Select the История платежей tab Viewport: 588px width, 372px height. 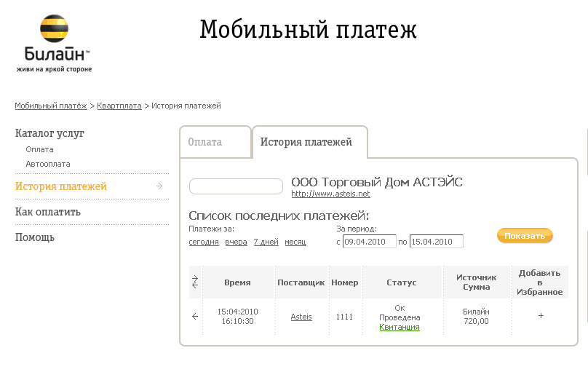tap(306, 142)
